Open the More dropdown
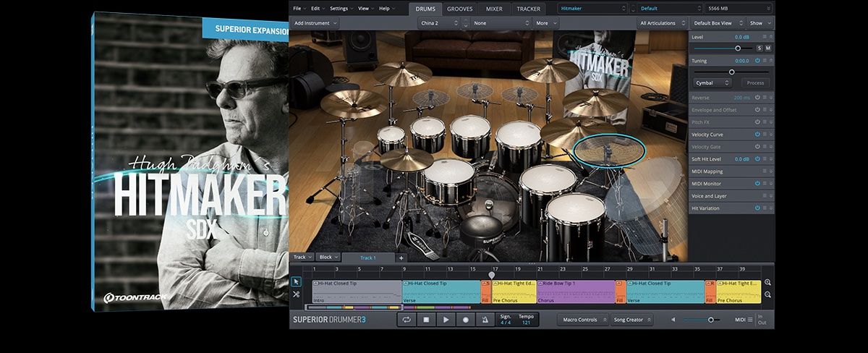This screenshot has width=868, height=353. (x=547, y=23)
